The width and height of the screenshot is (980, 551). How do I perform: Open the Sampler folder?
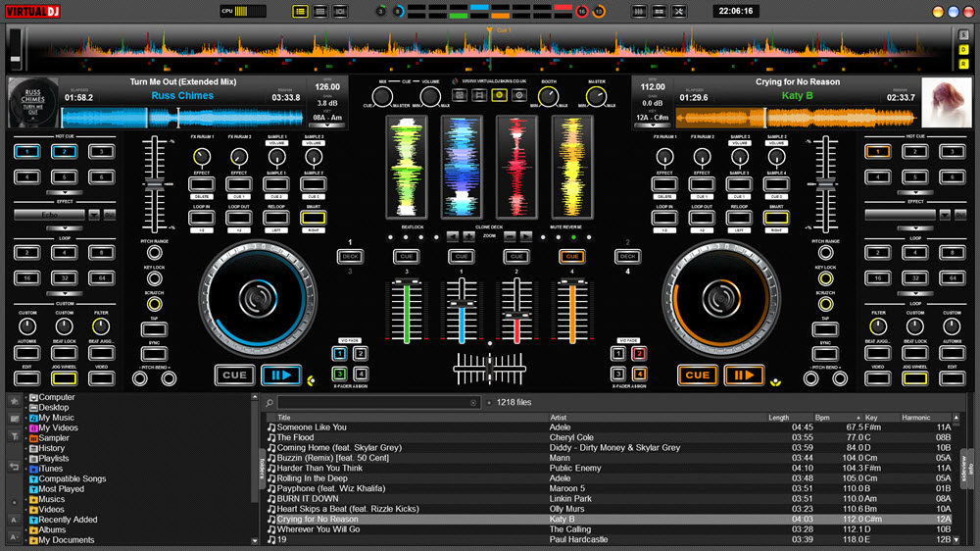(54, 438)
